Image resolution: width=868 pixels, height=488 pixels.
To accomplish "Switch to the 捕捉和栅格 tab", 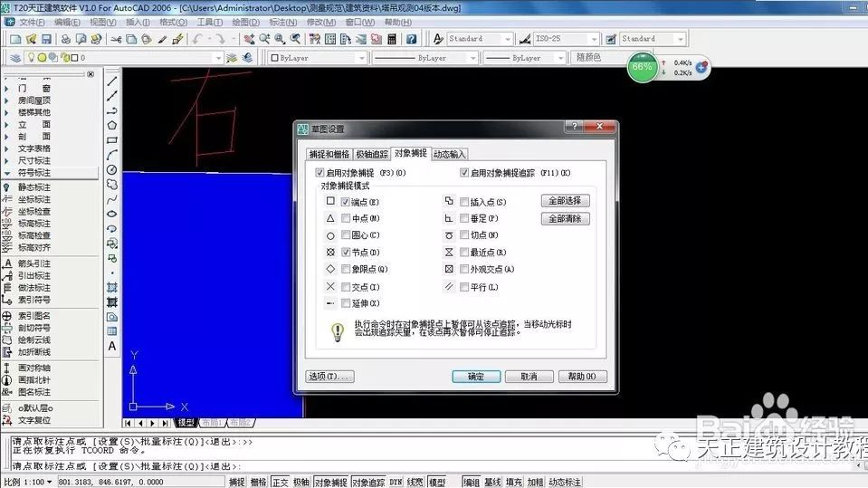I will [329, 154].
